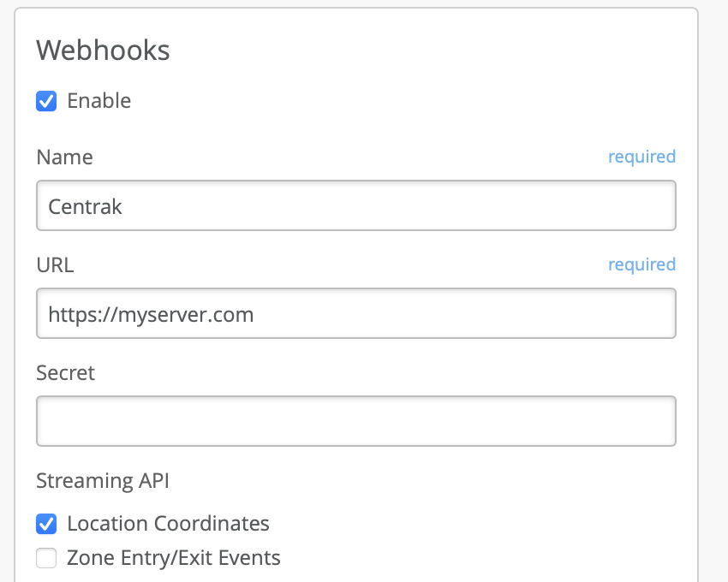Click the Centrak text in Name field
This screenshot has width=728, height=582.
click(x=85, y=206)
